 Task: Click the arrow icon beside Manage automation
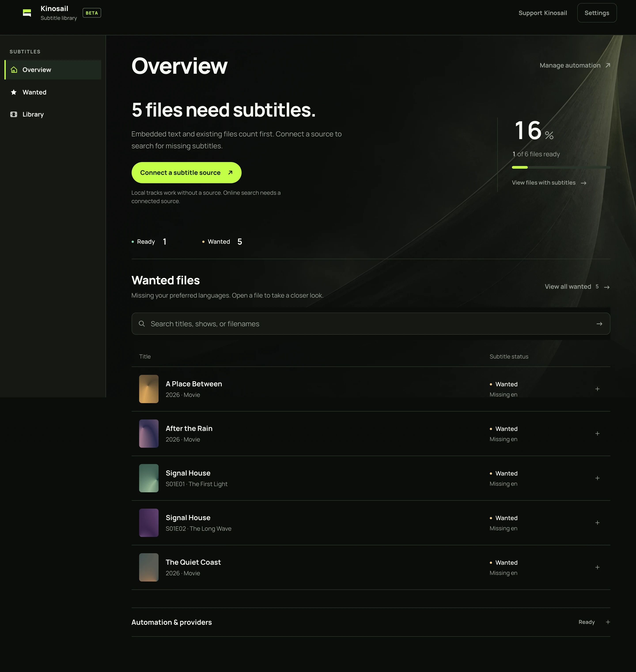click(x=608, y=65)
